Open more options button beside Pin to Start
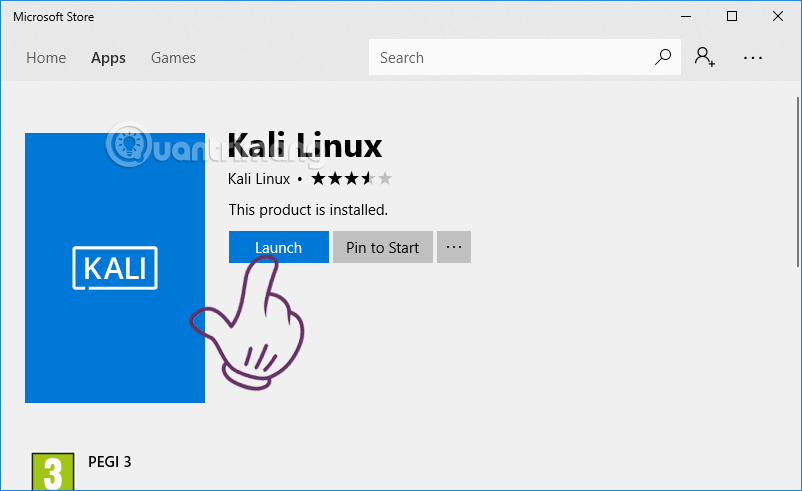The height and width of the screenshot is (491, 802). 454,247
